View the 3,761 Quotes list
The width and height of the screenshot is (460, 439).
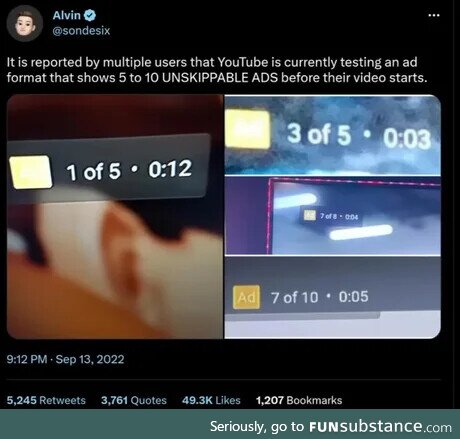134,400
